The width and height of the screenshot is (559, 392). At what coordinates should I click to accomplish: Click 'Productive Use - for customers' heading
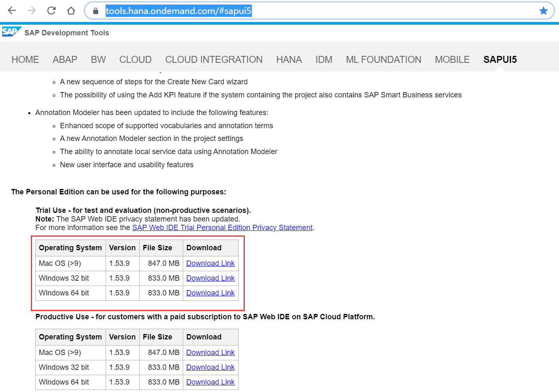[205, 317]
